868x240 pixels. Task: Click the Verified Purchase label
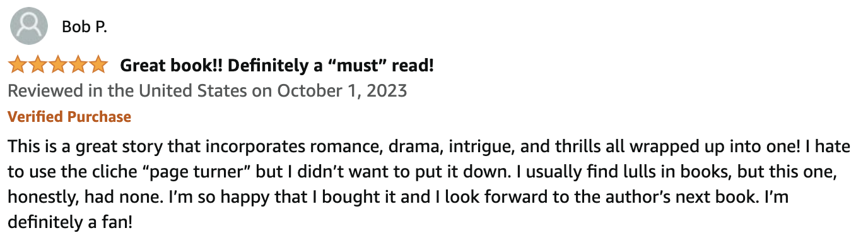point(69,117)
